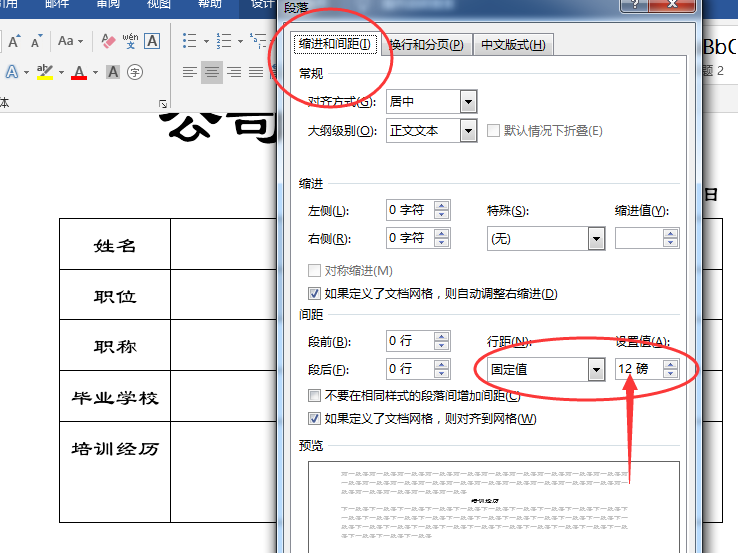
Task: Close the 段落 dialog
Action: [x=672, y=5]
